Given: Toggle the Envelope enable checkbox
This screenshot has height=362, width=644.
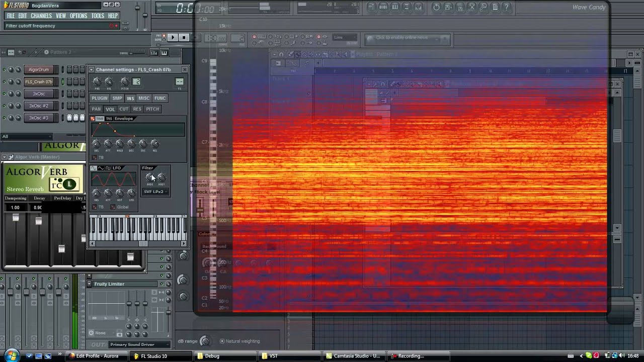Looking at the screenshot, I should pyautogui.click(x=93, y=119).
